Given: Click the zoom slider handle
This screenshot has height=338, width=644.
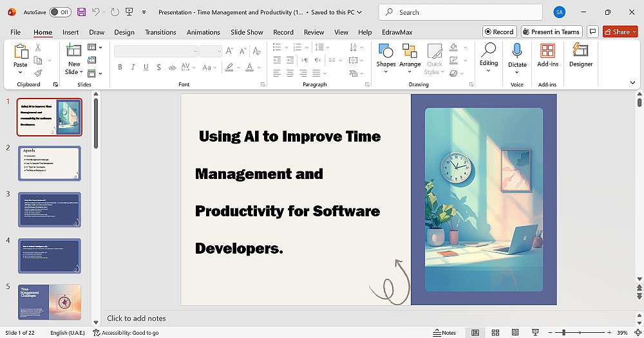Looking at the screenshot, I should click(x=564, y=333).
